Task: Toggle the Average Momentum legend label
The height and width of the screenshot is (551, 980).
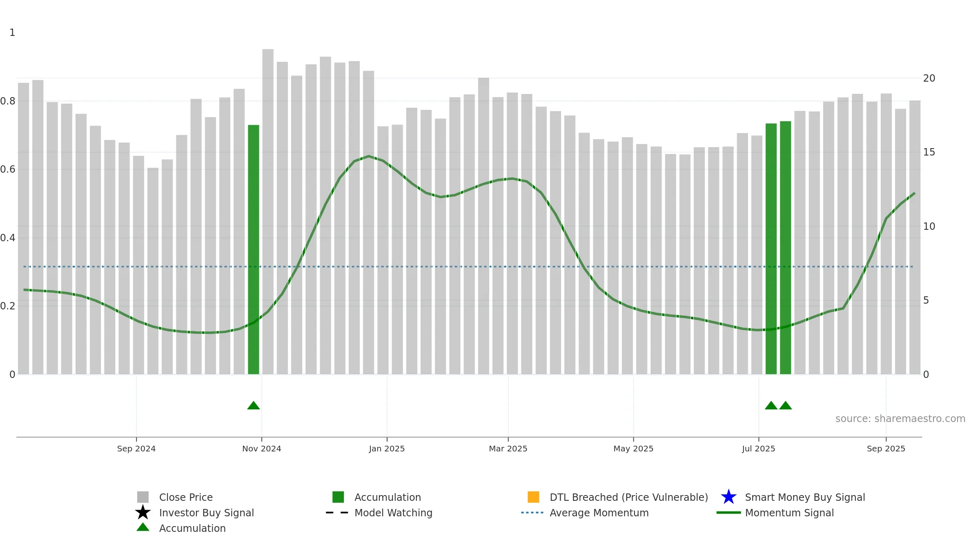Action: [x=599, y=513]
